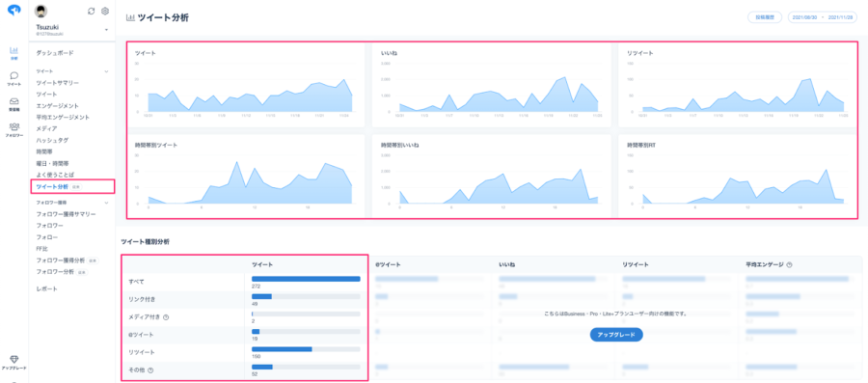This screenshot has width=868, height=383.
Task: Click the リツイート row progress bar (150)
Action: coord(306,349)
